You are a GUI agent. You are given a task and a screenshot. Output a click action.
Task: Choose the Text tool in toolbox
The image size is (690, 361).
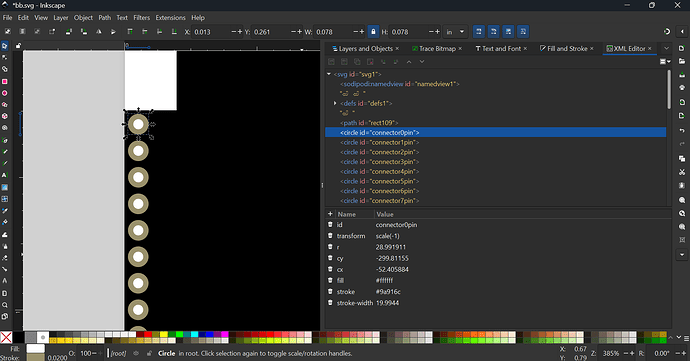tap(5, 175)
